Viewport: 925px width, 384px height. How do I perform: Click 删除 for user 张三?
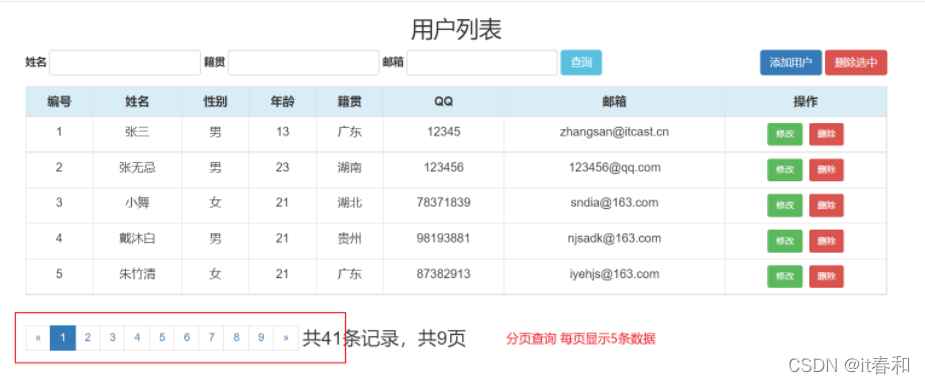coord(826,134)
